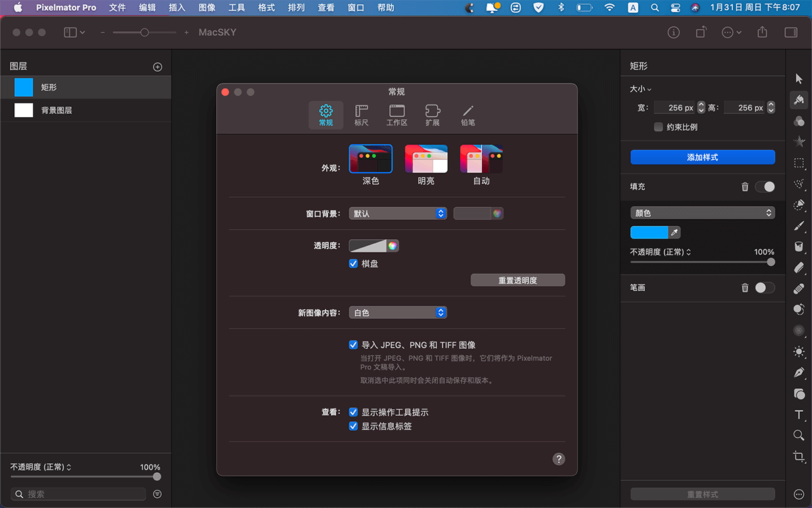Select the Crop tool
812x508 pixels.
(x=799, y=457)
